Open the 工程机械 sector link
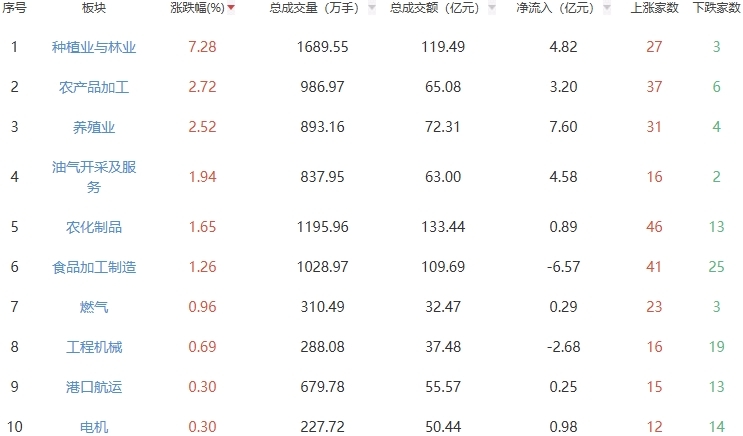 pos(94,347)
